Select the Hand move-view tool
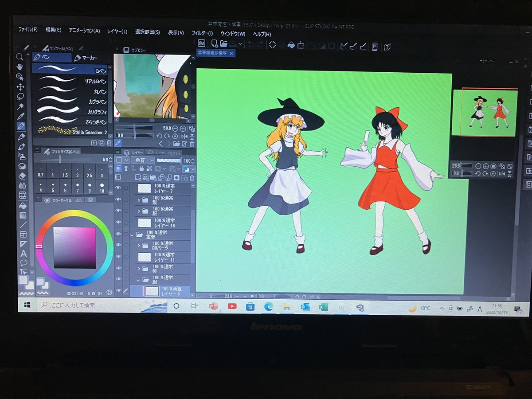The width and height of the screenshot is (532, 399). (20, 67)
